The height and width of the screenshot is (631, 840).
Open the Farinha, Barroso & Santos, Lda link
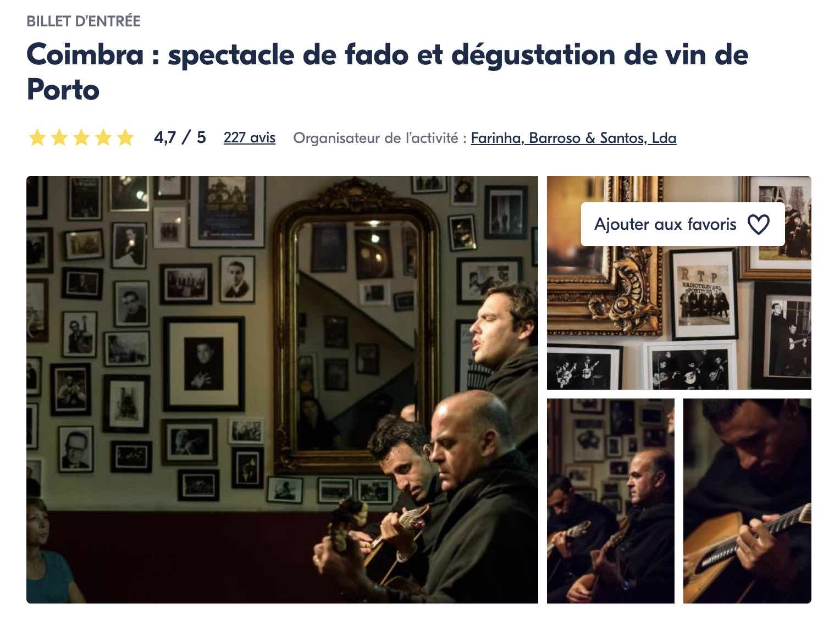click(573, 137)
